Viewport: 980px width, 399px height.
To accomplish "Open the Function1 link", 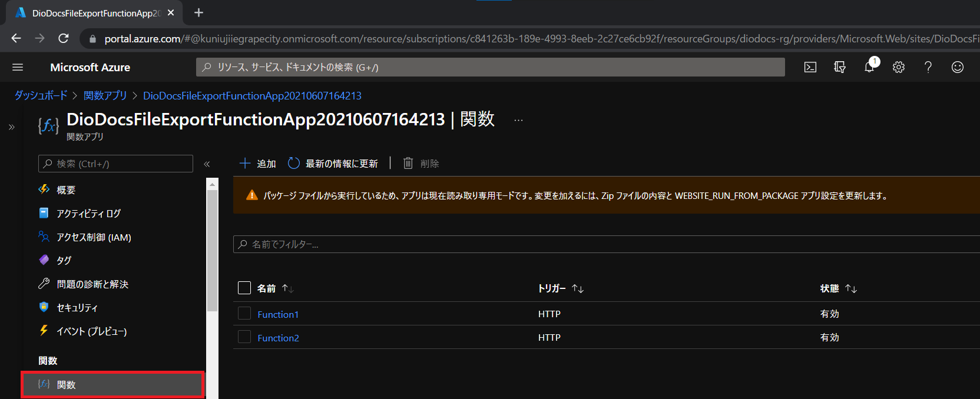I will [x=278, y=314].
